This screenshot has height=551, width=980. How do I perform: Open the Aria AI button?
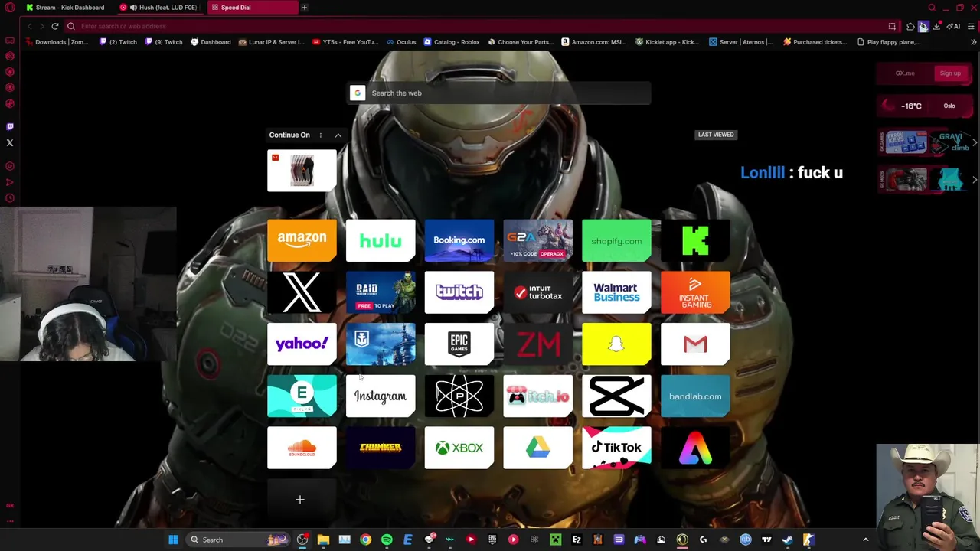coord(955,26)
